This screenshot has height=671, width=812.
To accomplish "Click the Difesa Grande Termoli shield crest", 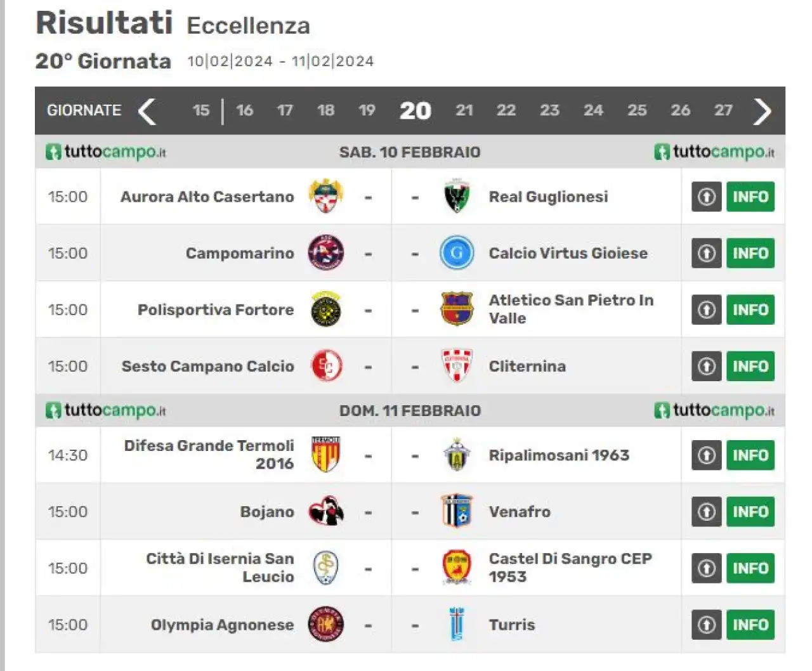I will click(x=326, y=454).
